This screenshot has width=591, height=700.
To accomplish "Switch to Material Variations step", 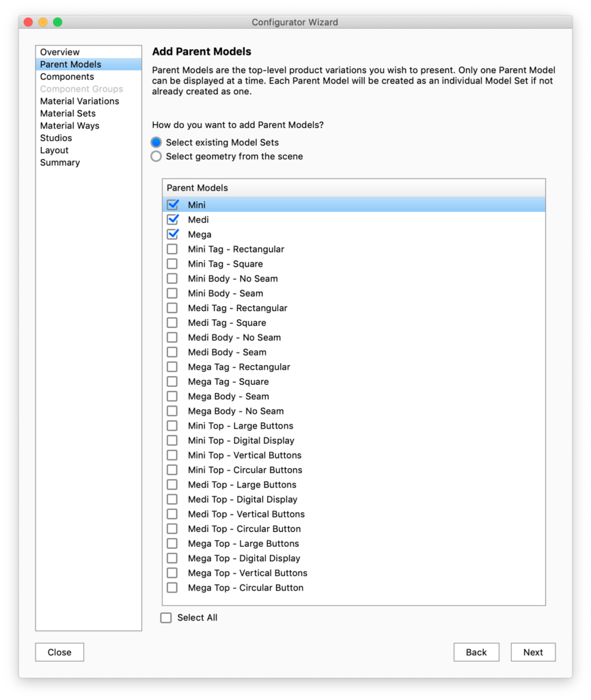I will coord(79,101).
